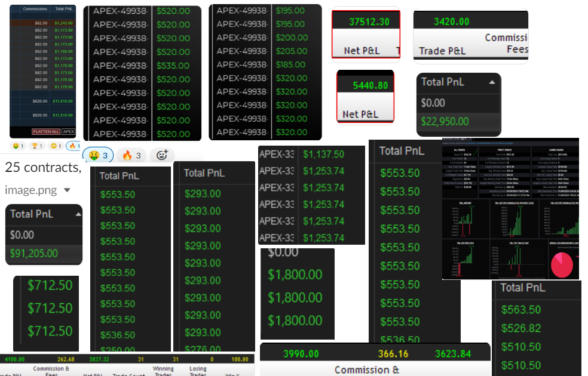The image size is (588, 376).
Task: Click the fire reaction with count 3
Action: click(x=131, y=156)
